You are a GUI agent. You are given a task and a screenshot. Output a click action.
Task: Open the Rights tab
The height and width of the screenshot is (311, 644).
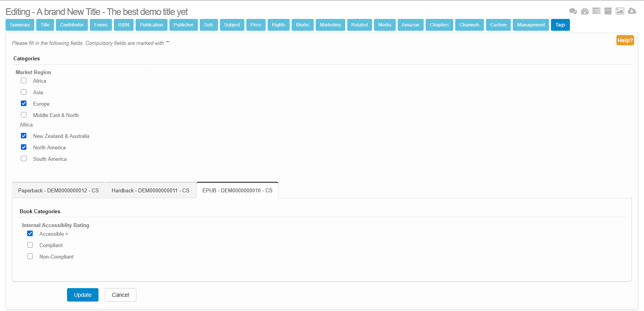[279, 25]
